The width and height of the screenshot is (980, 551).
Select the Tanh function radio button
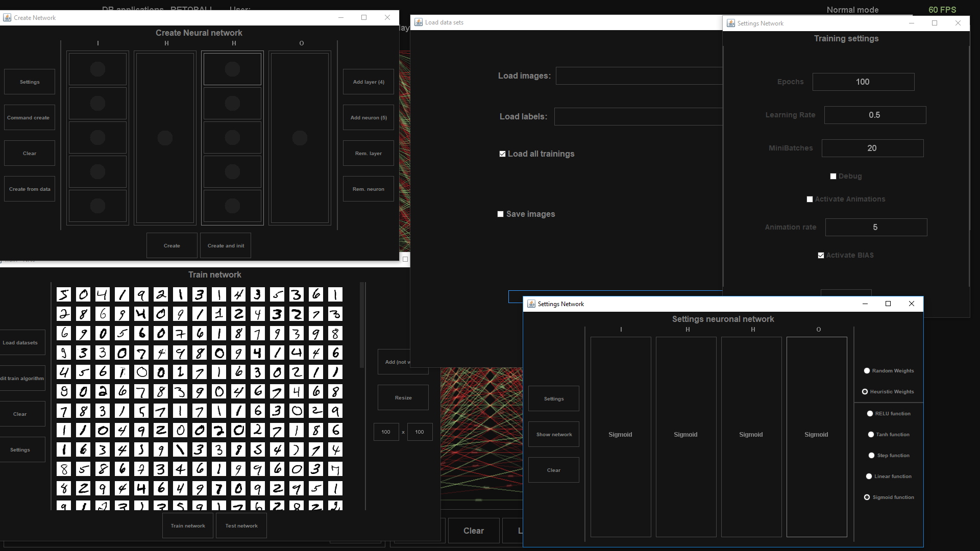pos(871,435)
